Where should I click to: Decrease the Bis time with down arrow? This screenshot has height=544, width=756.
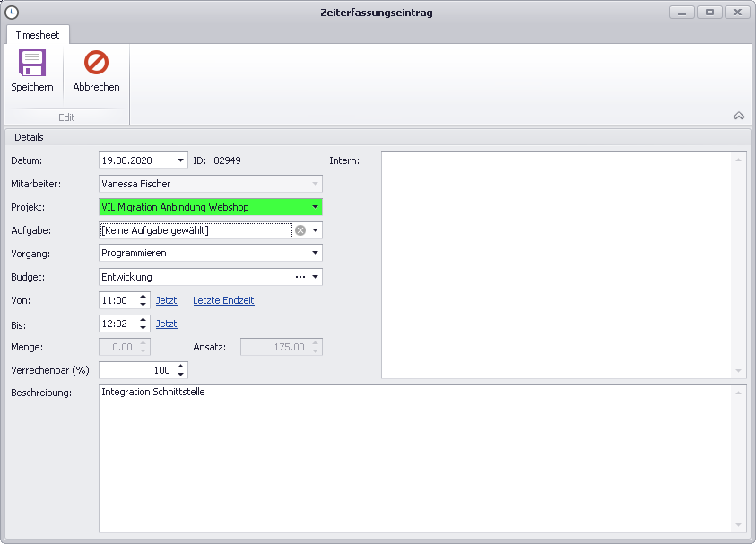[143, 328]
